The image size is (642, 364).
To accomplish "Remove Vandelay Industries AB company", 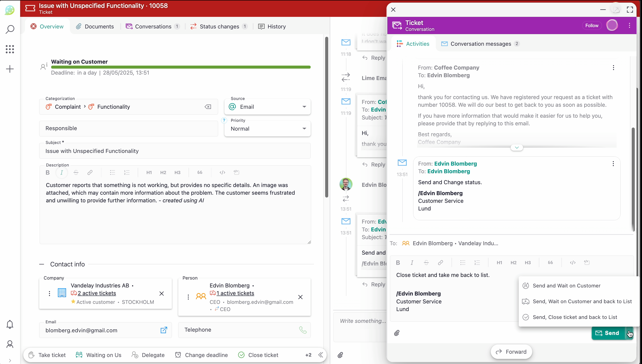I will pyautogui.click(x=162, y=294).
